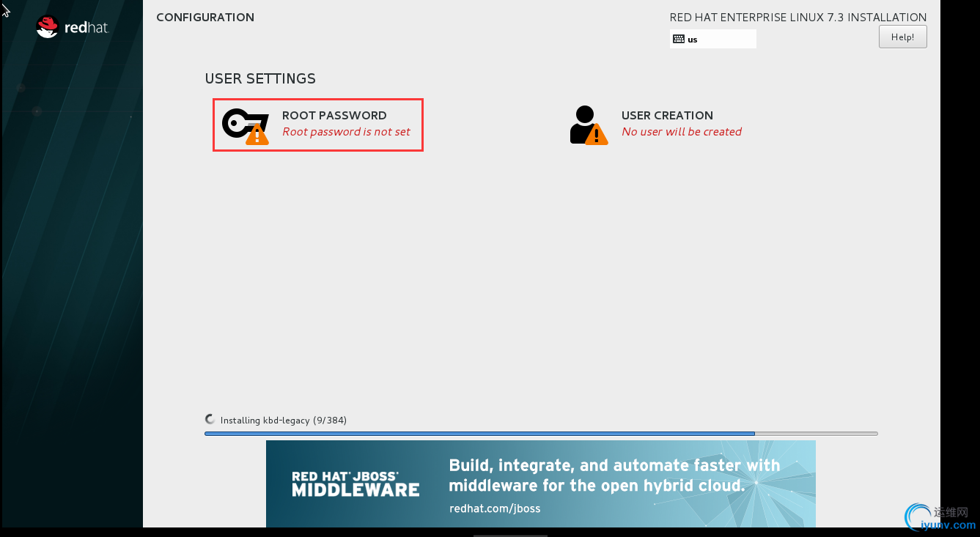Click 'RED HAT ENTERPRISE LINUX 7.3 INSTALLATION' title
The height and width of the screenshot is (537, 980).
click(x=798, y=18)
